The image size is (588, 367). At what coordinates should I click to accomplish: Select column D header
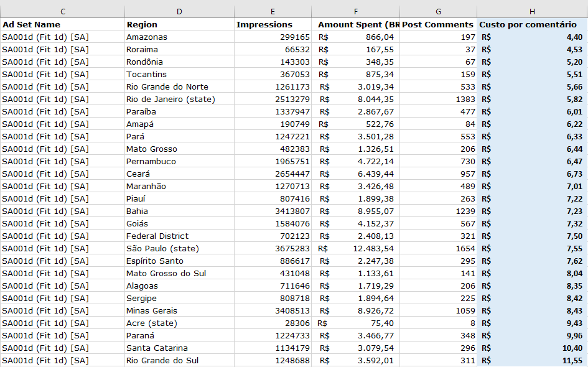[179, 12]
